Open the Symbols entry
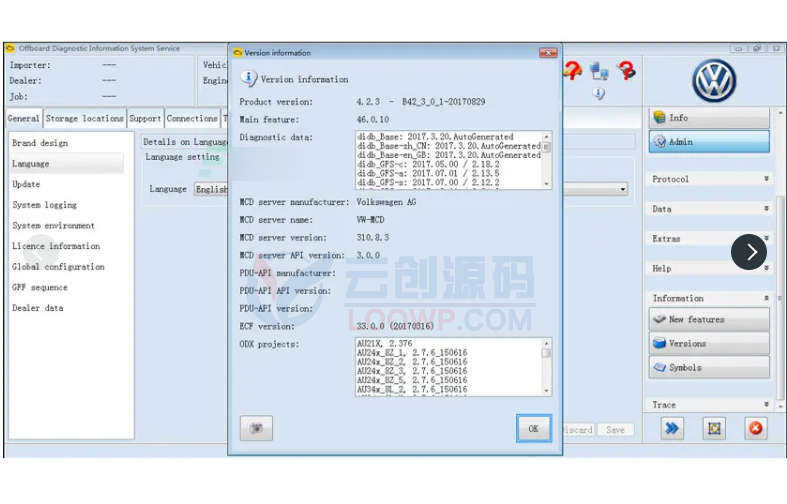This screenshot has width=787, height=504. (x=709, y=367)
